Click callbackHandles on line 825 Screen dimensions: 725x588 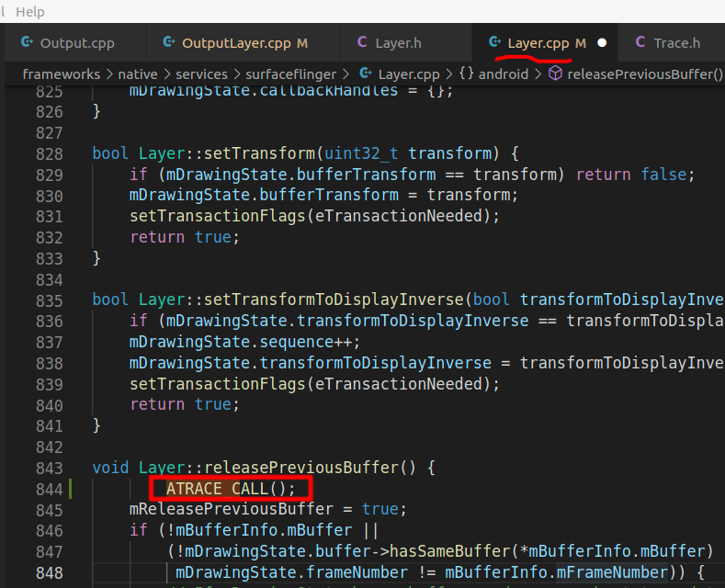(x=329, y=91)
